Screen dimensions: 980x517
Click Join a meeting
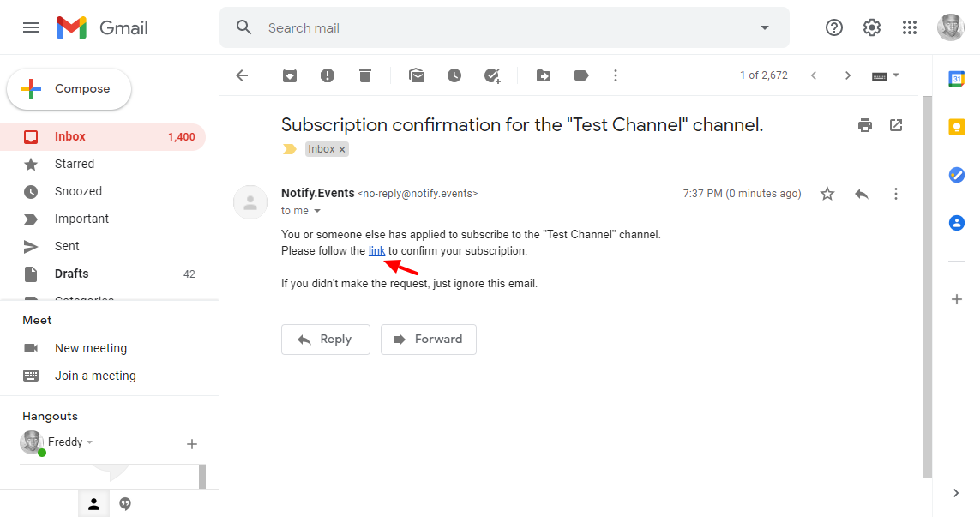(95, 376)
